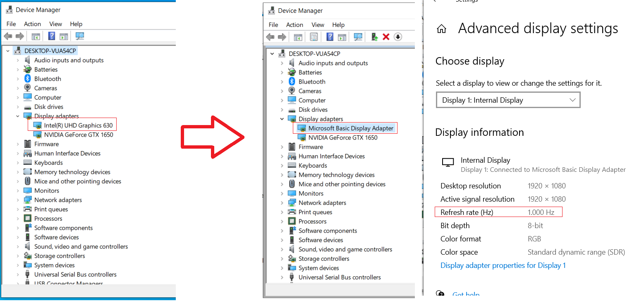
Task: Click blue Help toolbar icon in Intel UHD Device Manager
Action: tap(52, 36)
